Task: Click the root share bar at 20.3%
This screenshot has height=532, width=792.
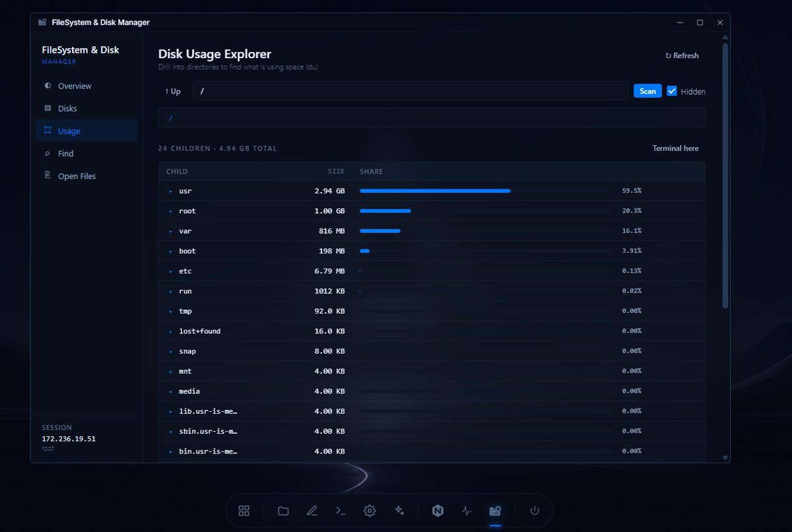Action: (x=385, y=211)
